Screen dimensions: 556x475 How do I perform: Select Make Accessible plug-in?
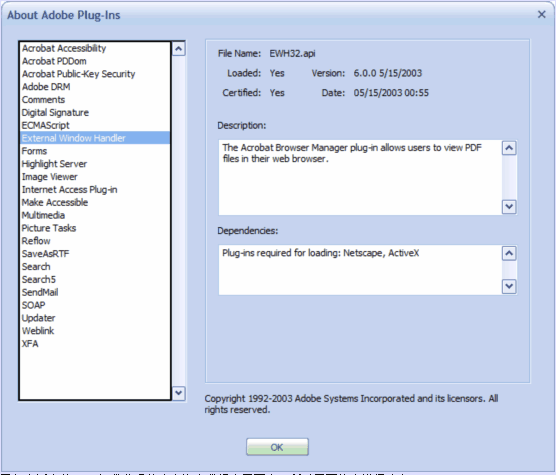click(95, 202)
